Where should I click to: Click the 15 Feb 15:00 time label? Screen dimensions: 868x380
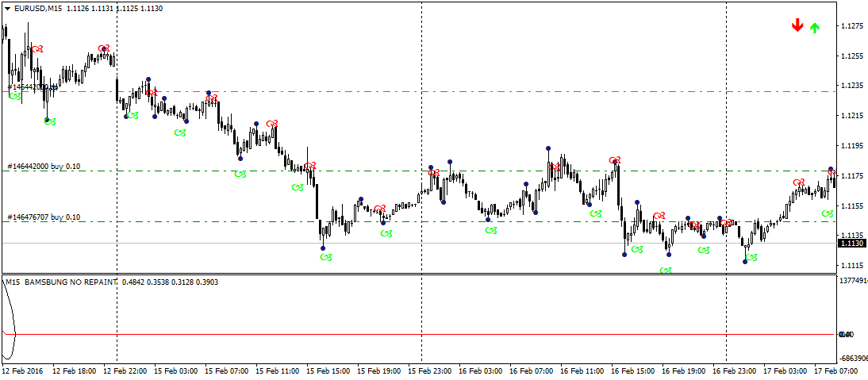pos(328,371)
